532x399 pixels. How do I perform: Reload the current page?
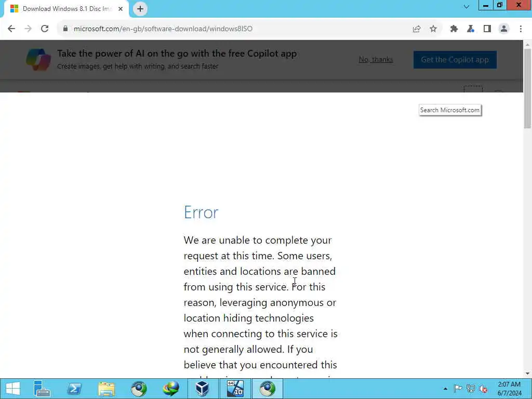(x=45, y=29)
